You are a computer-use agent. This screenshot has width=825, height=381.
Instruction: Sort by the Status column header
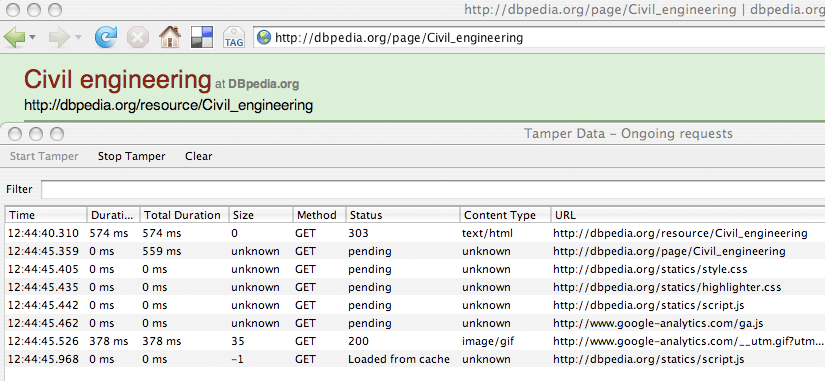(x=403, y=215)
